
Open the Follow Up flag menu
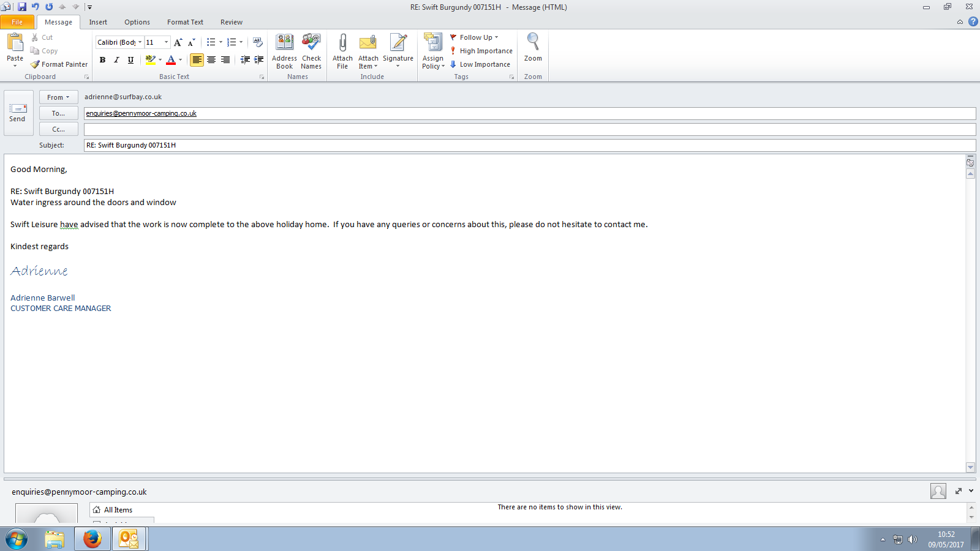tap(475, 37)
